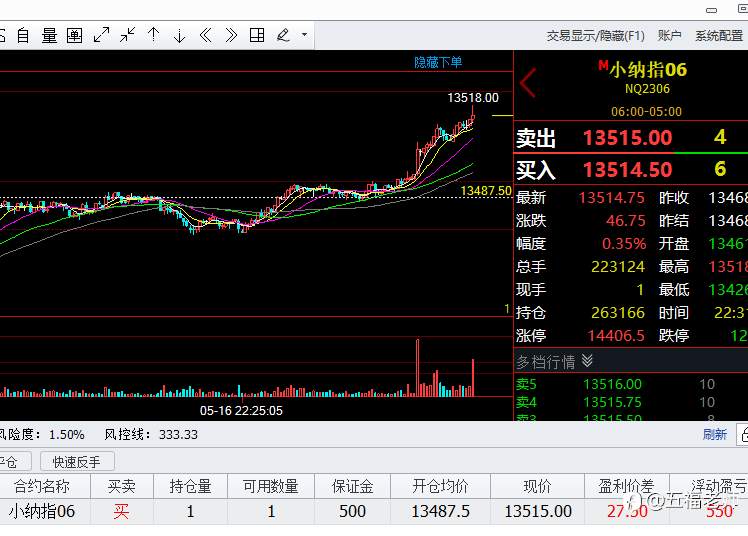748x536 pixels.
Task: Click the 涨停 value 14406.5
Action: 616,336
